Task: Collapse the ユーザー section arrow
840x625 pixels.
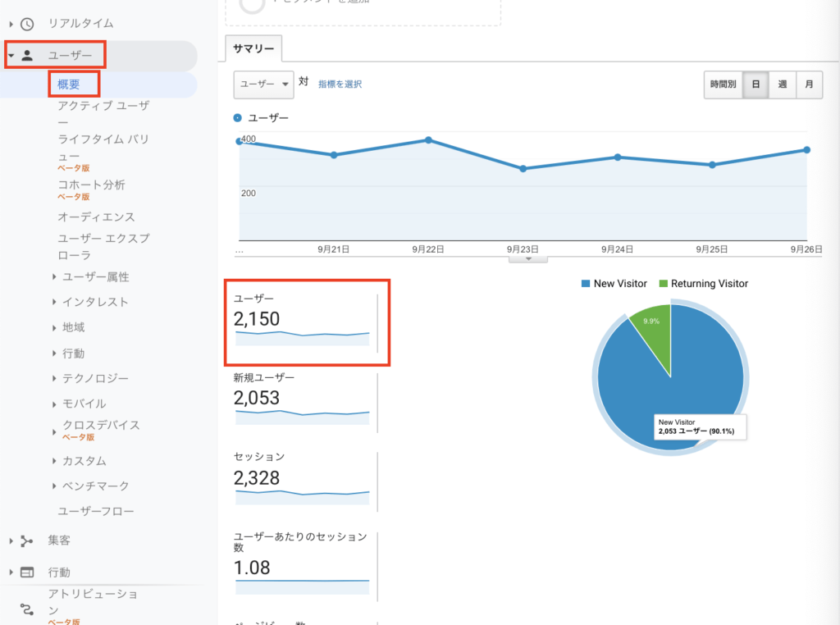Action: tap(11, 55)
